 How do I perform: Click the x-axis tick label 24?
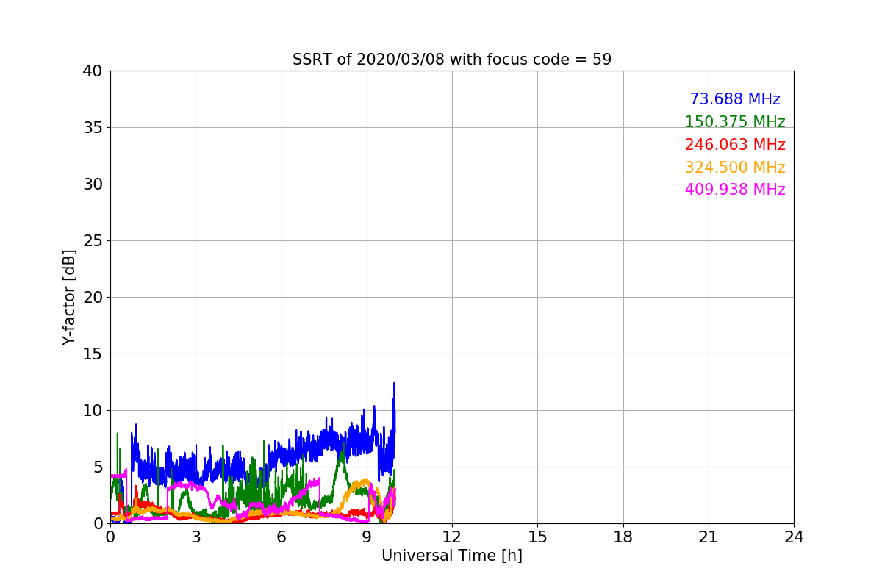click(794, 537)
